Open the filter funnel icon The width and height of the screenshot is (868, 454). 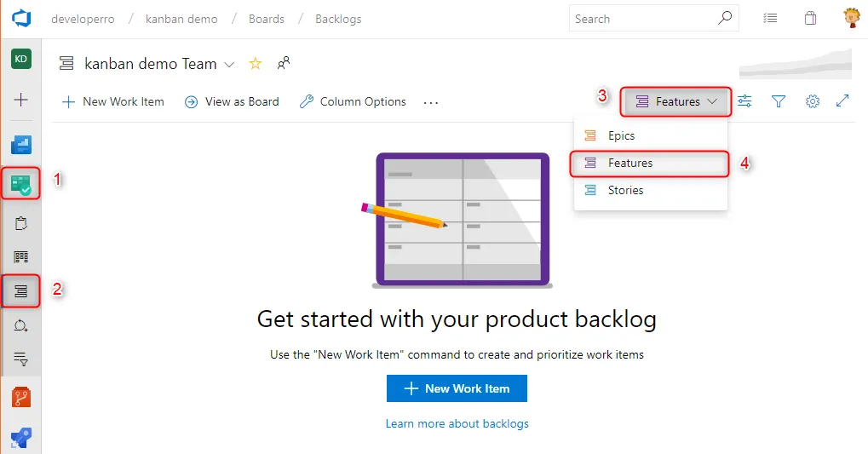tap(778, 101)
